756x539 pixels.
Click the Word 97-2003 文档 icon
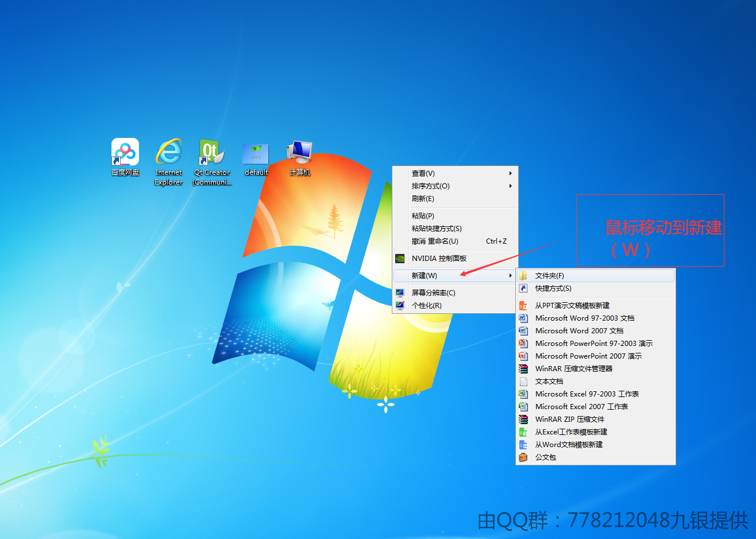pyautogui.click(x=523, y=318)
